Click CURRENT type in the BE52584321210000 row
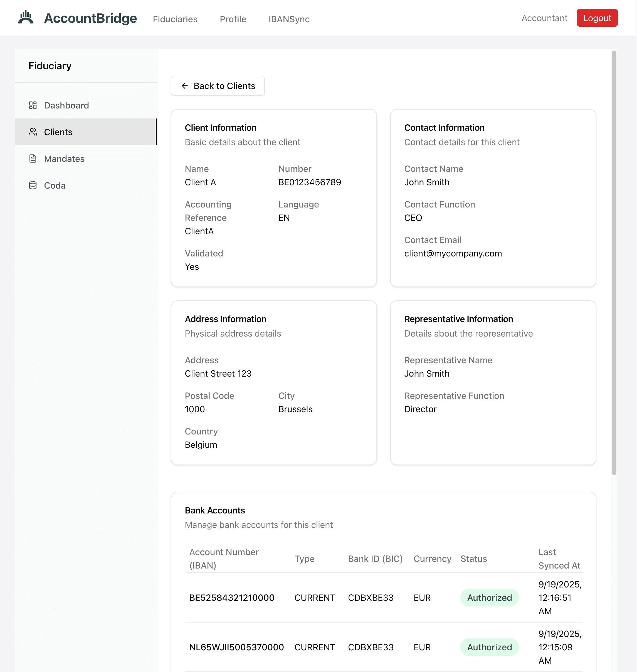Viewport: 637px width, 672px height. tap(314, 598)
